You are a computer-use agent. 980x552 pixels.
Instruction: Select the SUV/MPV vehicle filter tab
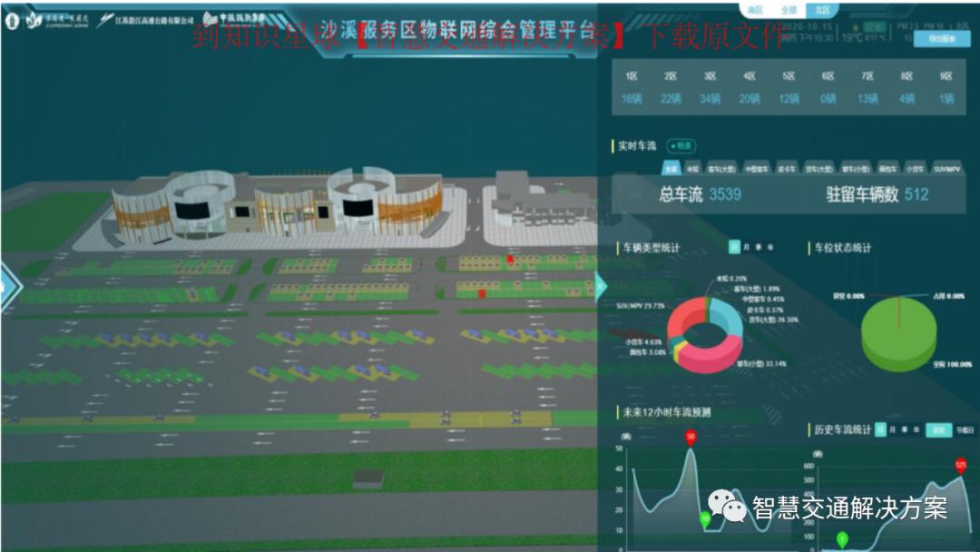(946, 168)
